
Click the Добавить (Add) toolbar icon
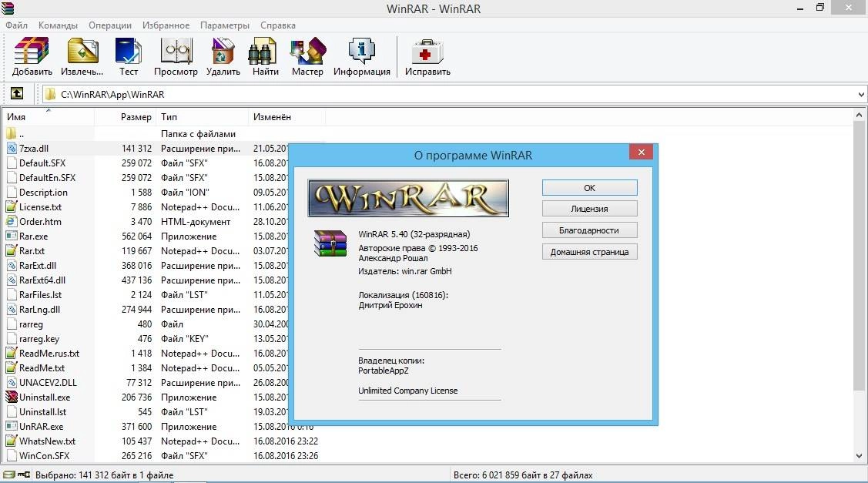32,56
